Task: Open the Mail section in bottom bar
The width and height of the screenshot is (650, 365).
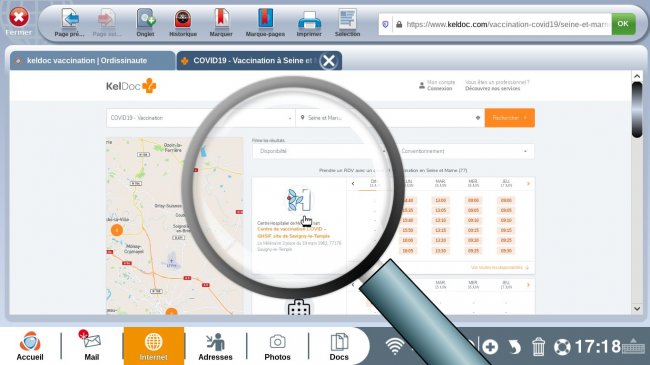Action: point(92,346)
